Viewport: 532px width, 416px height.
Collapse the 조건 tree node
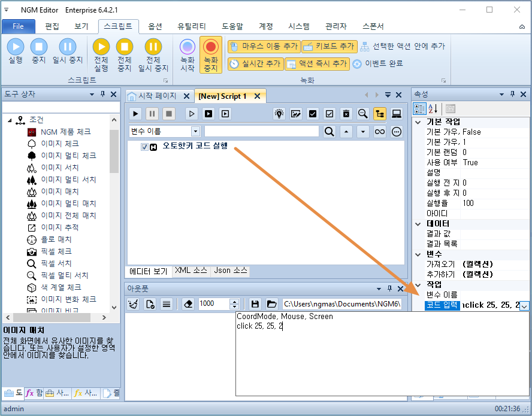10,120
